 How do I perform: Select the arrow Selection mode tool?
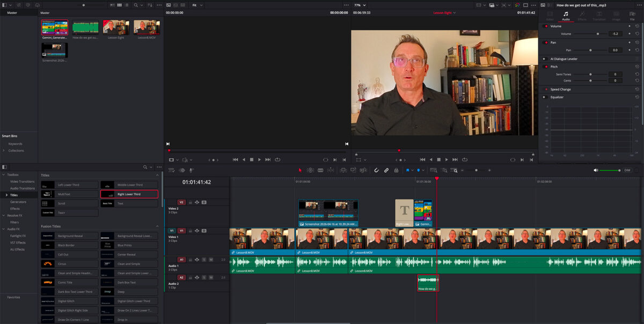[x=300, y=170]
